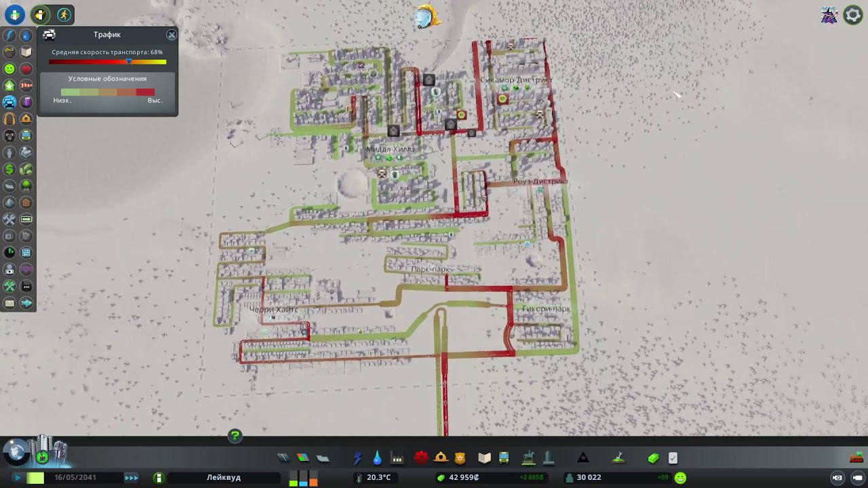Viewport: 868px width, 488px height.
Task: Click the 30 022 population counter
Action: [x=589, y=478]
